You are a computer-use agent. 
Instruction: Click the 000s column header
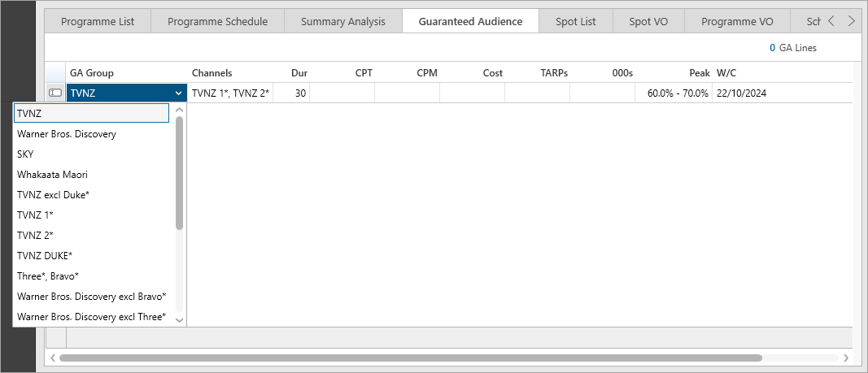[602, 73]
